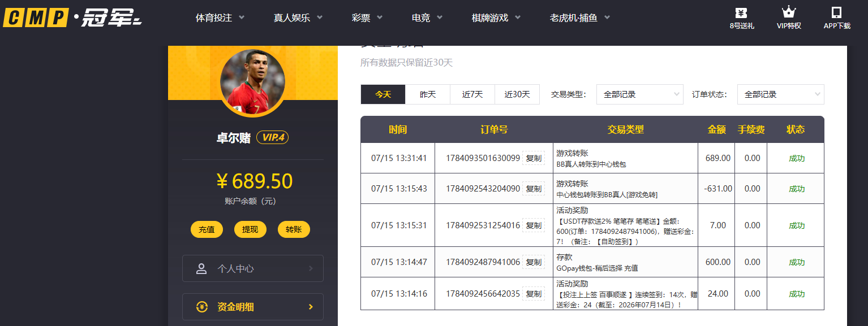Expand the 电竞 menu
This screenshot has height=326, width=868.
pos(428,18)
